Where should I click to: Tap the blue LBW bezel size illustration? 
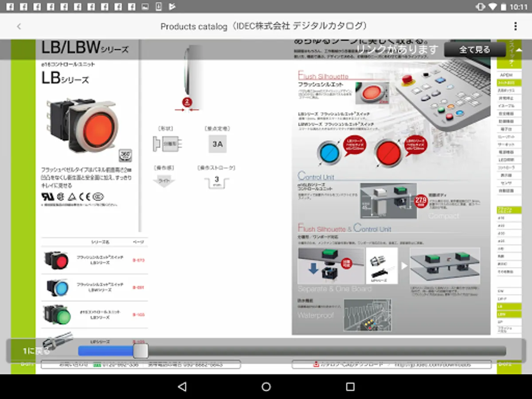(329, 153)
